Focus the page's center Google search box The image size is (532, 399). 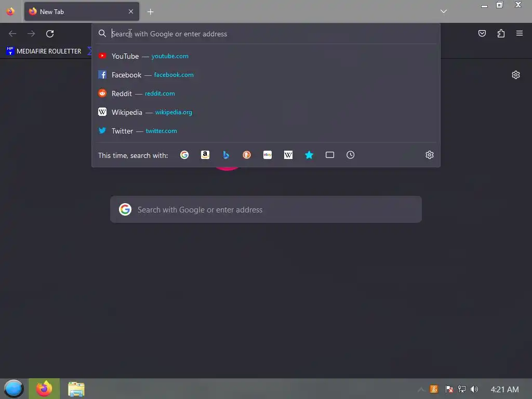tap(266, 209)
